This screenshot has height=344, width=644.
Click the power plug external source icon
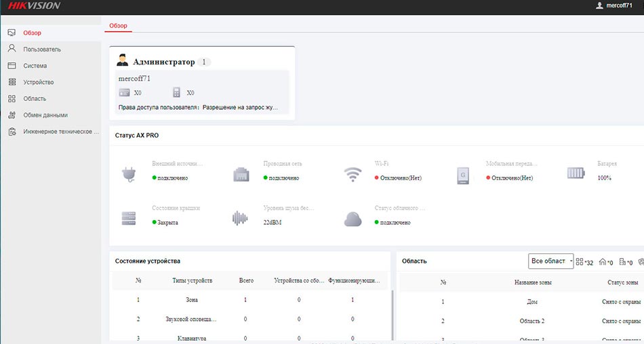tap(129, 175)
